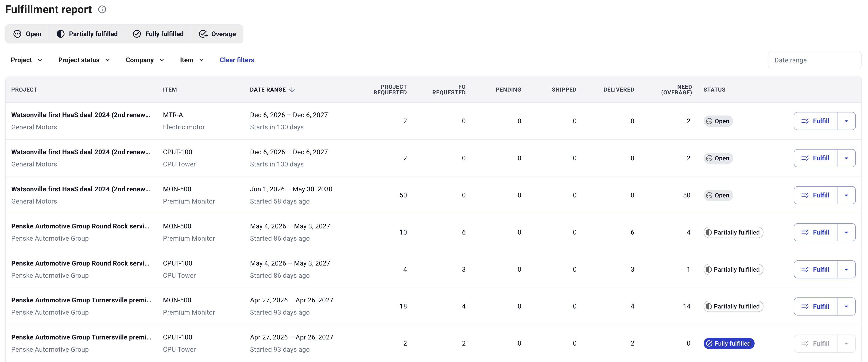The image size is (868, 362).
Task: Sort by the Date range column arrow
Action: click(x=292, y=90)
